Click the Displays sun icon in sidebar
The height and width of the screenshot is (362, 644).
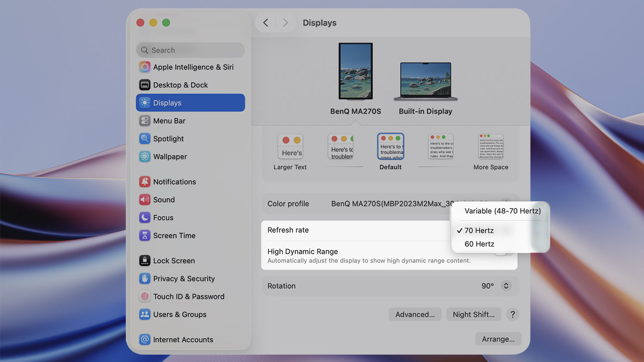145,103
